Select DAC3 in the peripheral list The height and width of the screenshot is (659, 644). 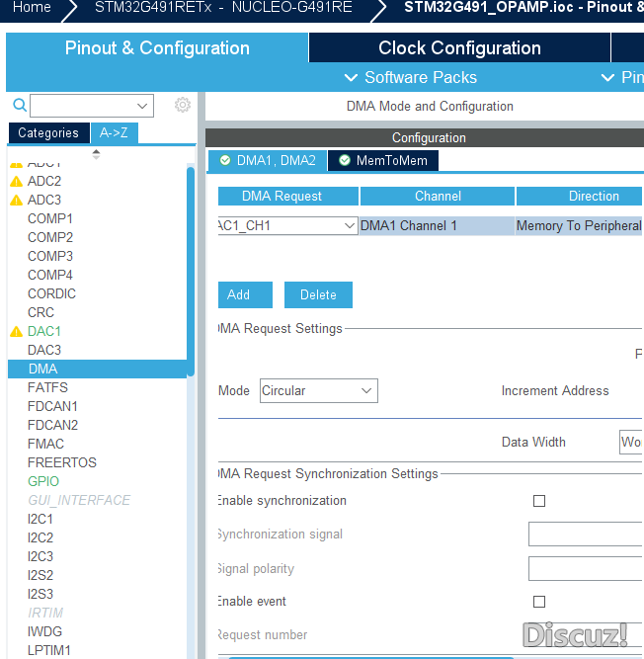click(44, 350)
